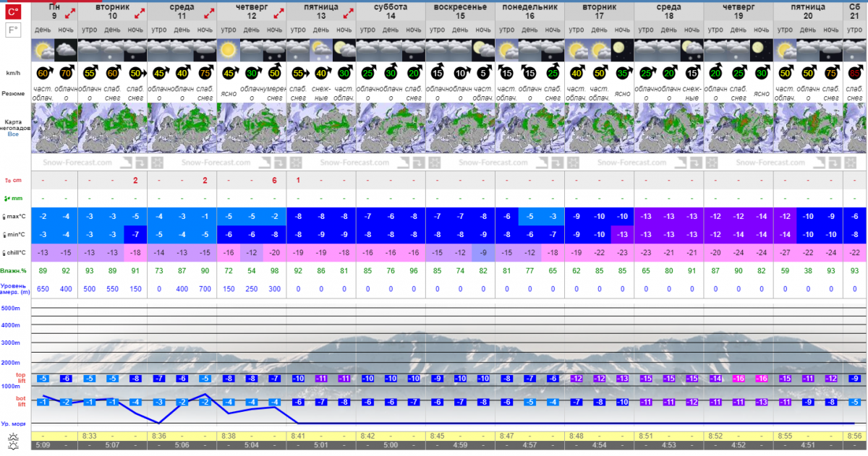Open the snowfall map for воскресенье 15
Image resolution: width=868 pixels, height=456 pixels.
[x=460, y=127]
